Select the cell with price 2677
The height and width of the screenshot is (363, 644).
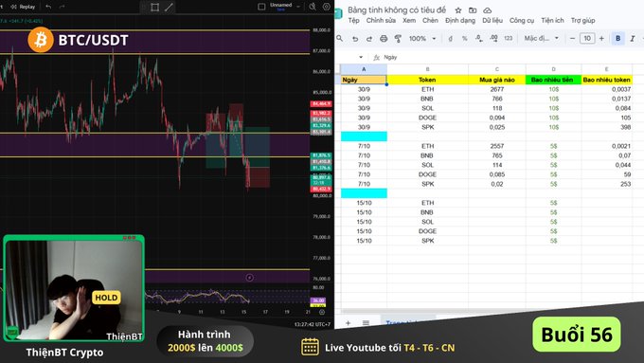tap(496, 89)
